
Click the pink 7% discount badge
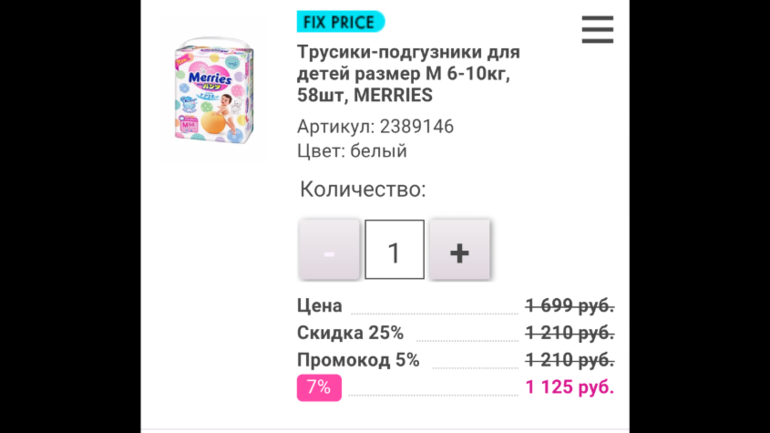tap(319, 387)
